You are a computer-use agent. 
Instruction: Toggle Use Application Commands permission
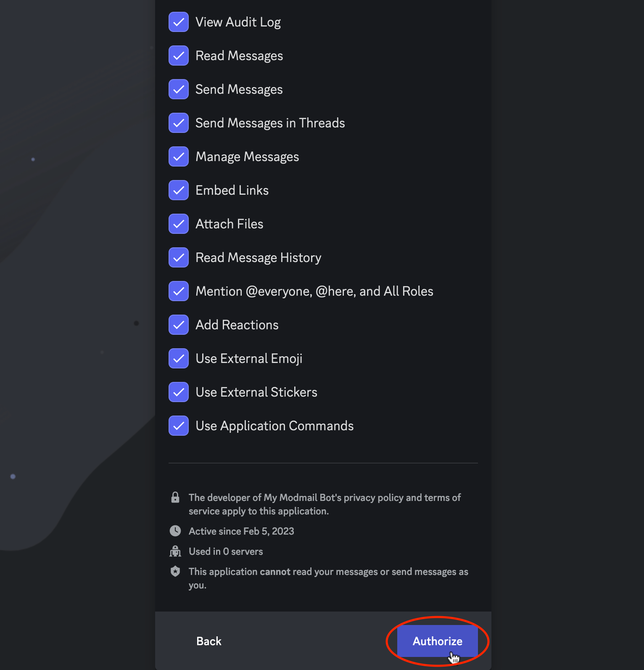coord(178,425)
